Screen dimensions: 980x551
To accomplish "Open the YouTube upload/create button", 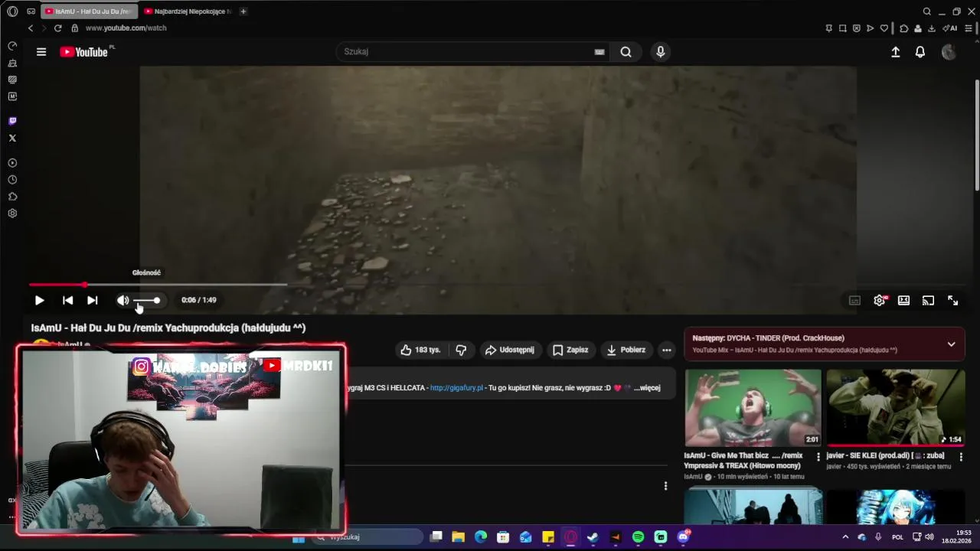I will click(x=895, y=52).
